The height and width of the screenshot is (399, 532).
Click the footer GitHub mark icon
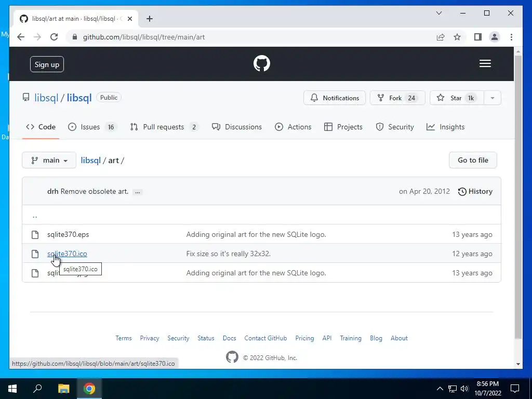tap(232, 357)
